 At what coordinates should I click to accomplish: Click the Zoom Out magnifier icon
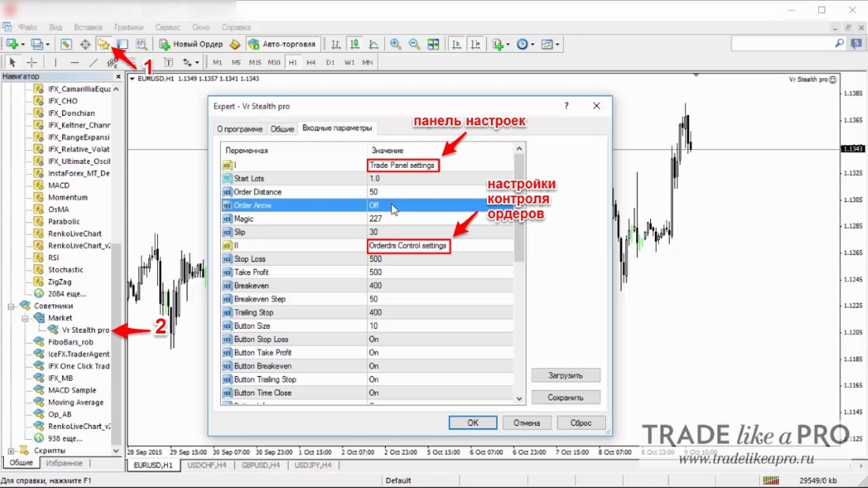point(414,44)
